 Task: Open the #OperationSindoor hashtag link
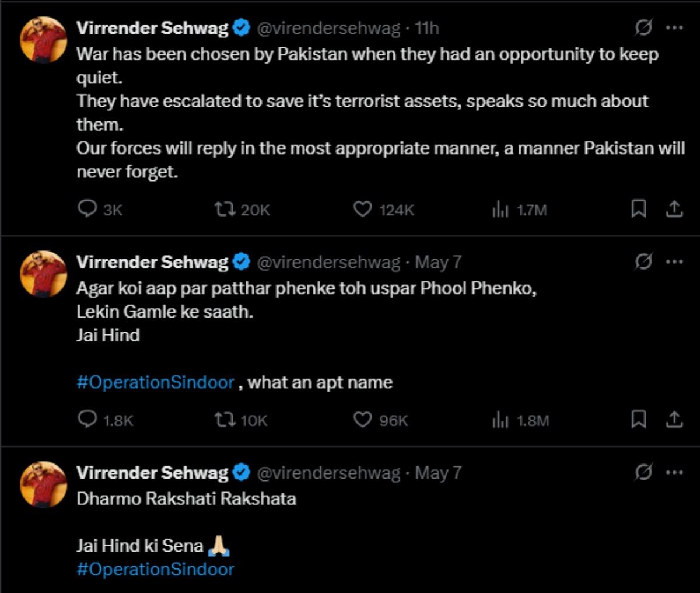(155, 382)
